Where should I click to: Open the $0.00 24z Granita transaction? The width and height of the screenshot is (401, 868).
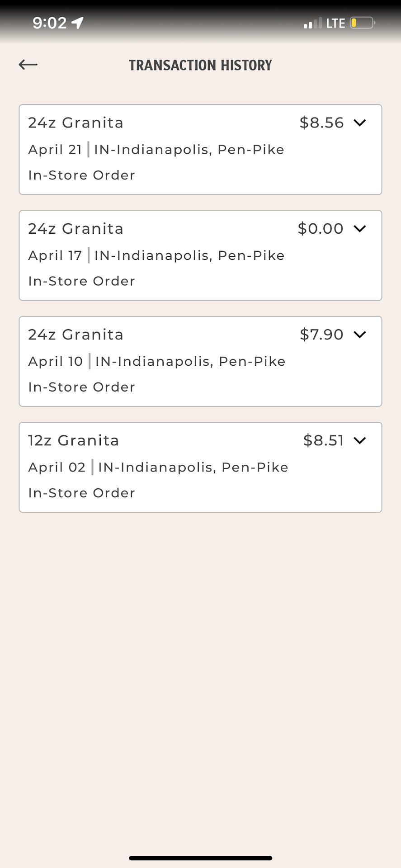pos(200,255)
